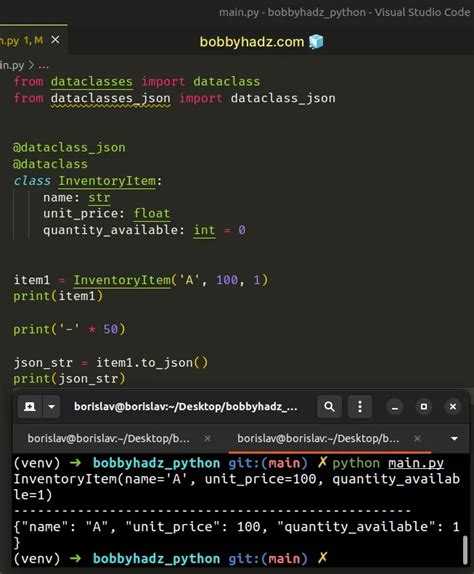The image size is (474, 574).
Task: Click the print(json_str) line
Action: coord(69,379)
